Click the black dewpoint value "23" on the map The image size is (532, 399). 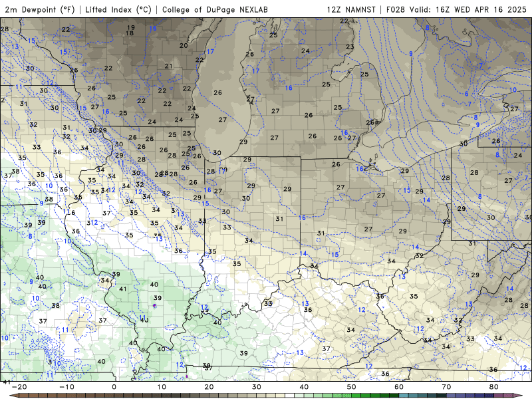[x=350, y=47]
